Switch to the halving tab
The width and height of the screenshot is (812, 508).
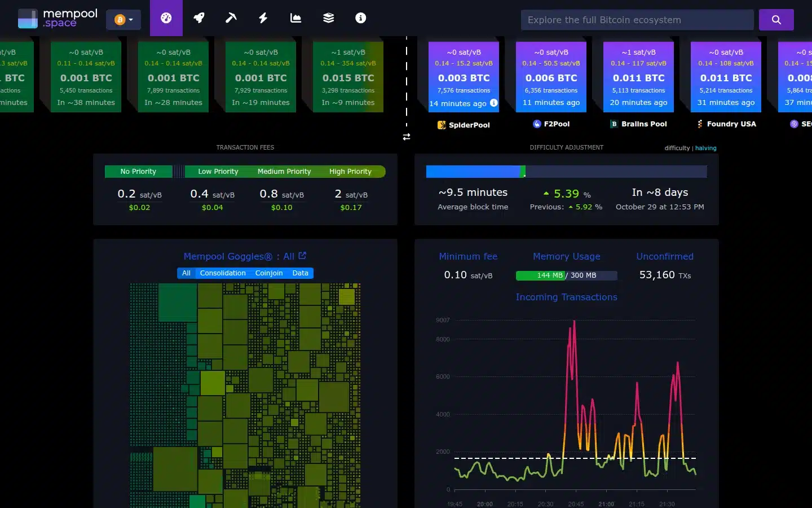click(x=705, y=148)
